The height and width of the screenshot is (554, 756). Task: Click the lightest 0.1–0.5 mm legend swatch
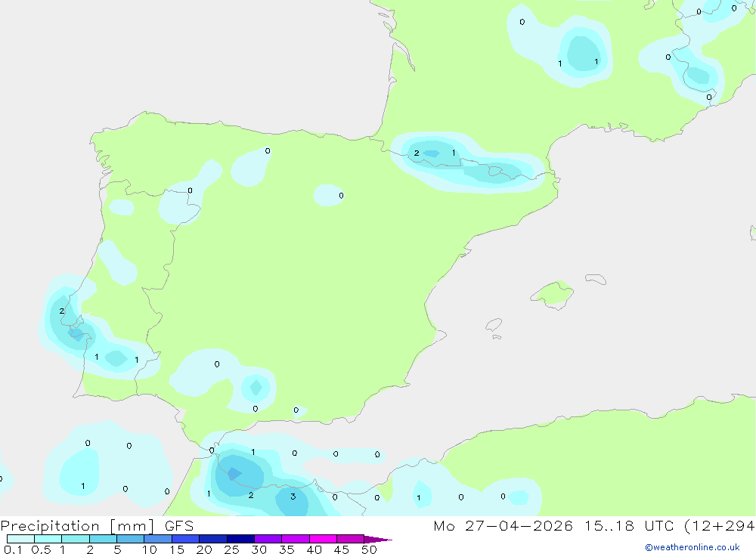coord(20,539)
